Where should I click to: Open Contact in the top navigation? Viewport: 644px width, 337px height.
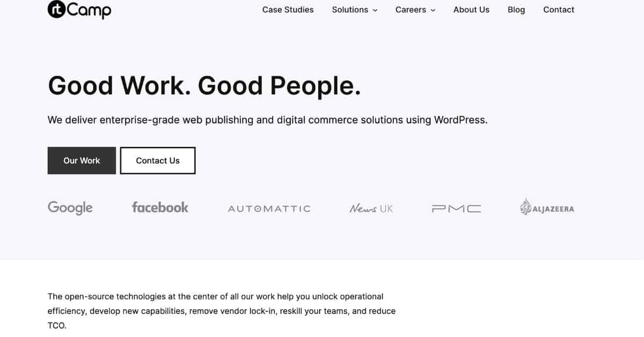point(559,10)
